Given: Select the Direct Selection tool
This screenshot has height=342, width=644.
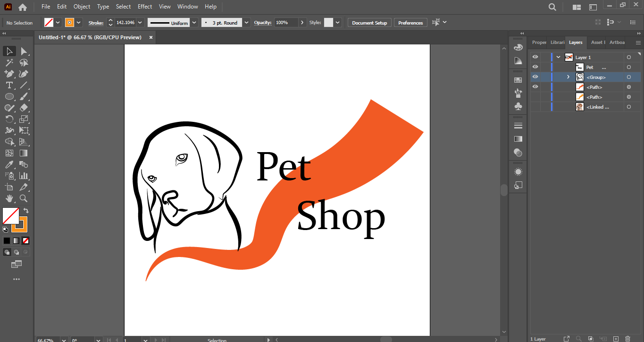Looking at the screenshot, I should coord(24,51).
